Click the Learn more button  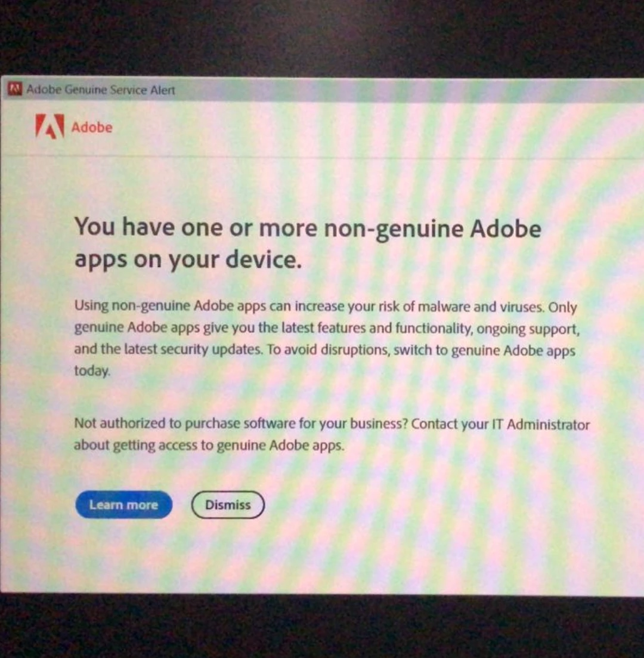click(x=124, y=505)
